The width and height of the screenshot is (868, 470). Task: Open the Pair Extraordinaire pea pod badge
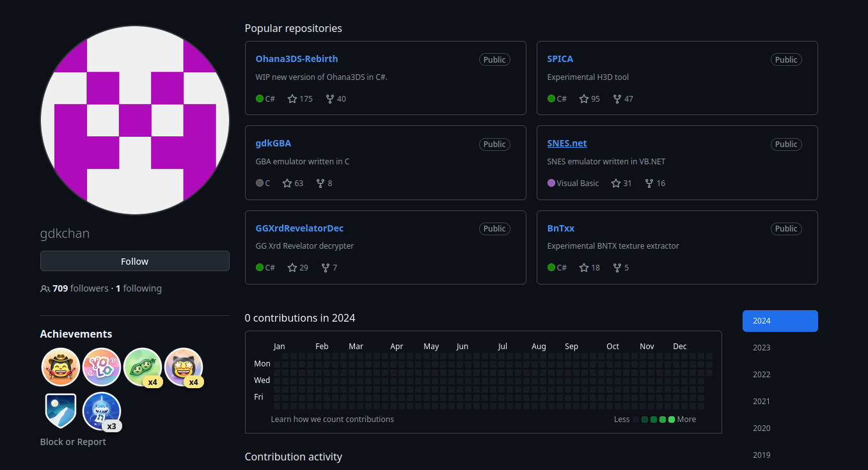(143, 367)
